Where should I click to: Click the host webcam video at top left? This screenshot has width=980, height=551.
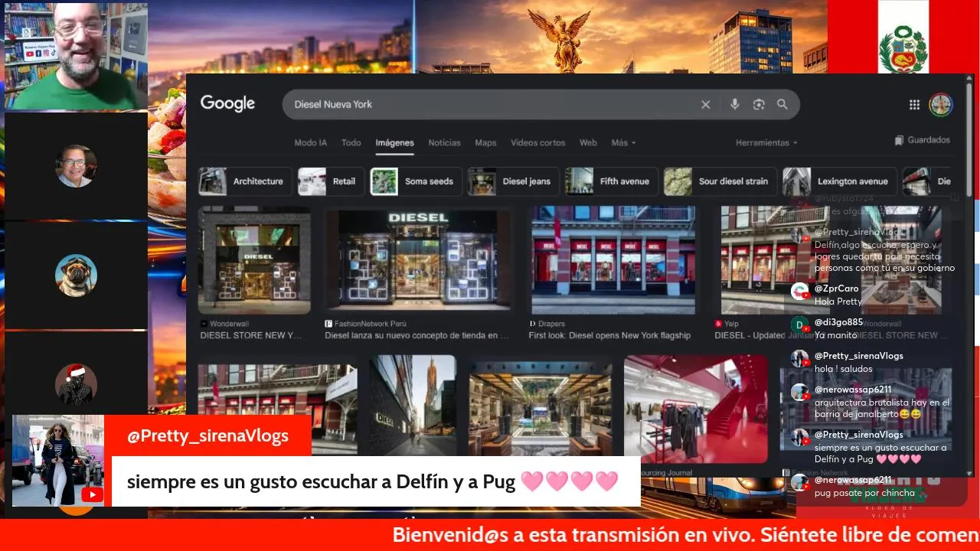point(76,56)
